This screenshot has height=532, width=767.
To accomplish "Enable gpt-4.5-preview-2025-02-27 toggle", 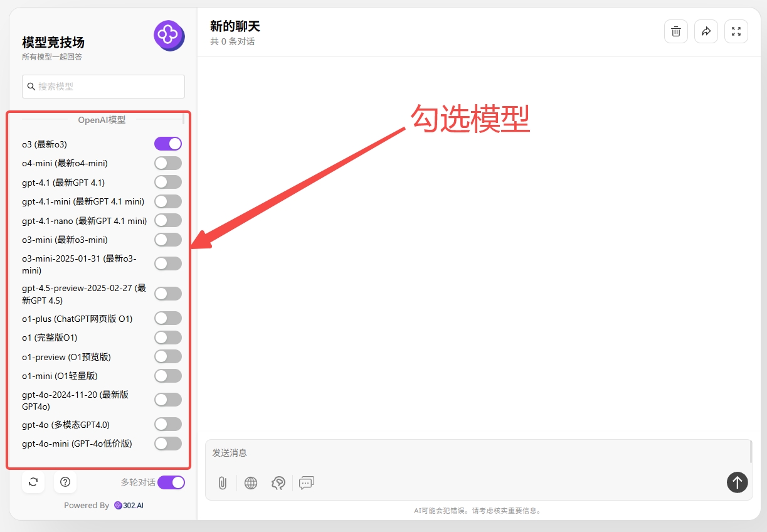I will tap(168, 294).
